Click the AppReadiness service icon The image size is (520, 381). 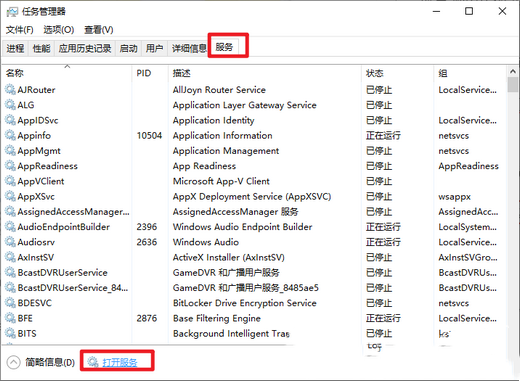[10, 166]
